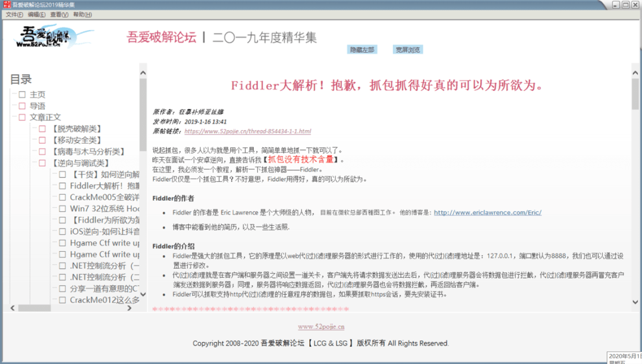Open the 帮助(H) menu
This screenshot has height=364, width=642.
[82, 15]
